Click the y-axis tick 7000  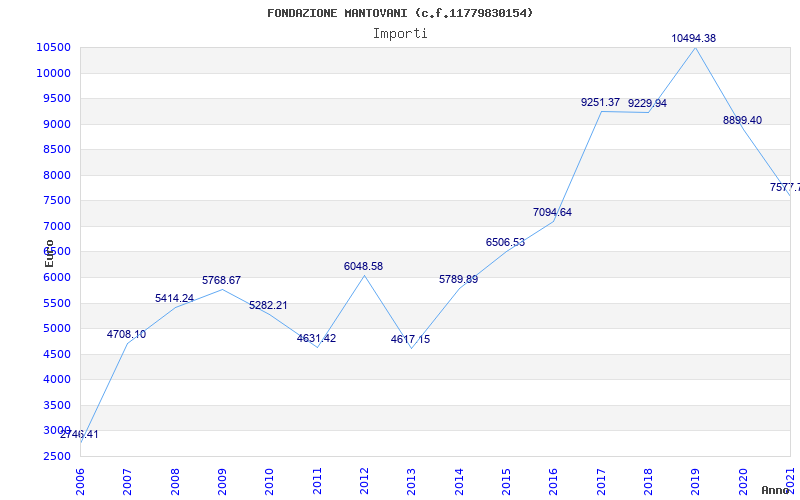point(56,226)
